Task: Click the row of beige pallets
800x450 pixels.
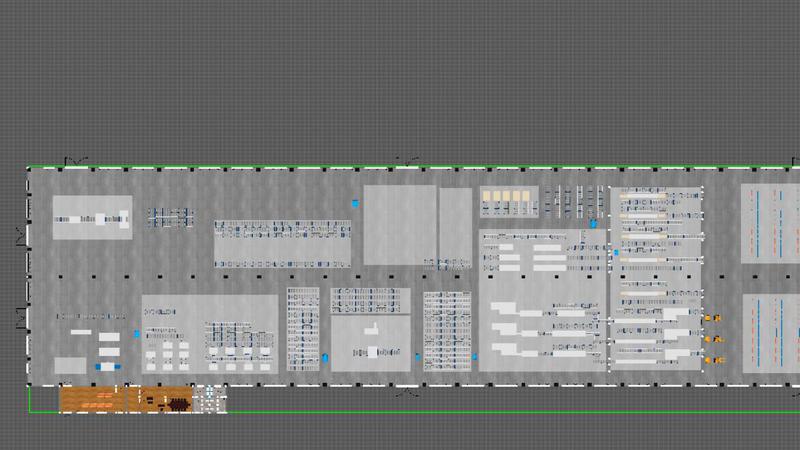Action: point(507,195)
